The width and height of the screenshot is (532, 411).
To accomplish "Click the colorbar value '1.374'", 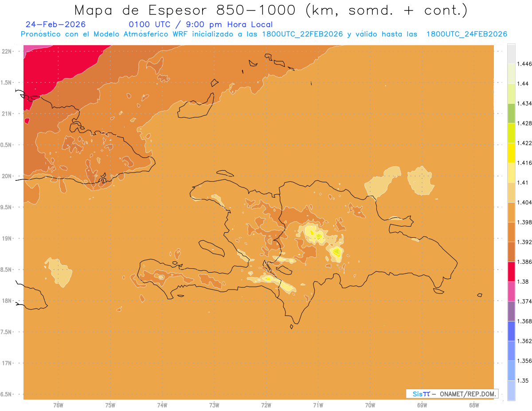I will coord(525,301).
